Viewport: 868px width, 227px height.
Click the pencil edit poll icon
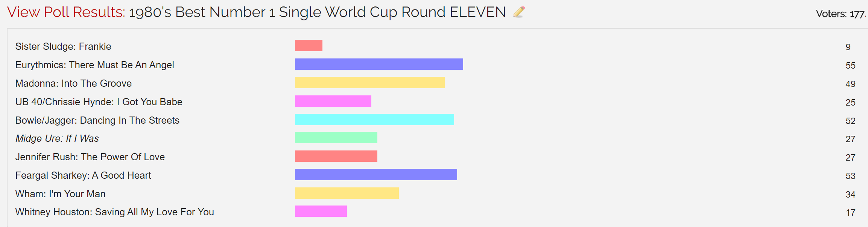(x=519, y=12)
